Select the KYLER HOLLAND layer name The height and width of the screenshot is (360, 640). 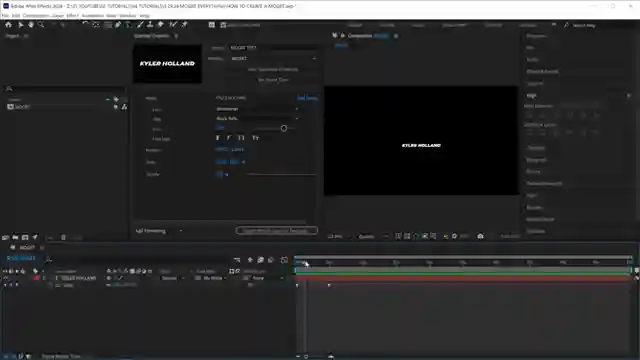tap(78, 278)
